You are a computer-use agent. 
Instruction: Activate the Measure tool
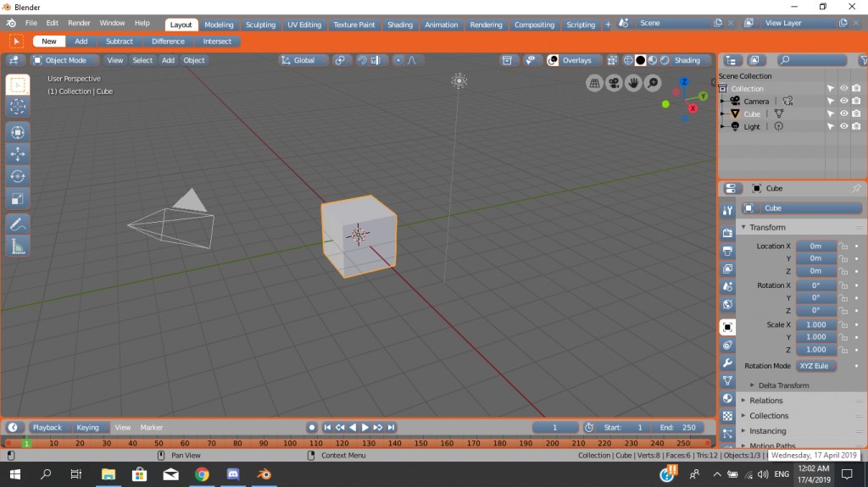(x=18, y=246)
